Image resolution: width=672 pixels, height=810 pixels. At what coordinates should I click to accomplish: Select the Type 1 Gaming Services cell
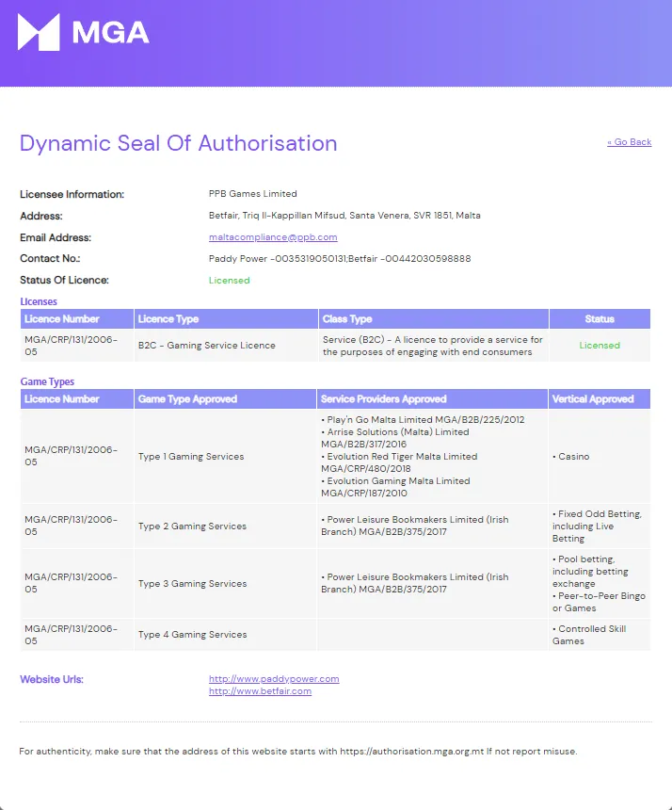pyautogui.click(x=191, y=457)
